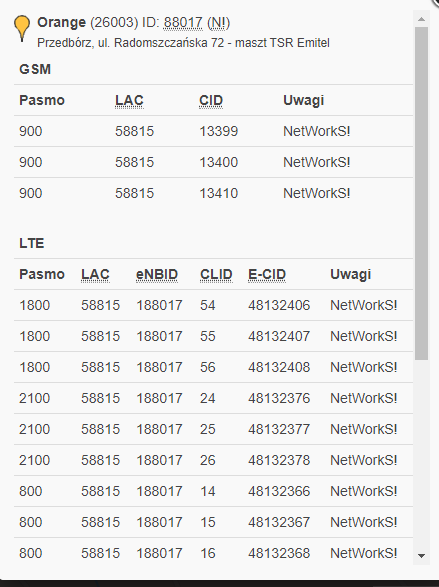Click the scrollbar down arrow

[421, 556]
